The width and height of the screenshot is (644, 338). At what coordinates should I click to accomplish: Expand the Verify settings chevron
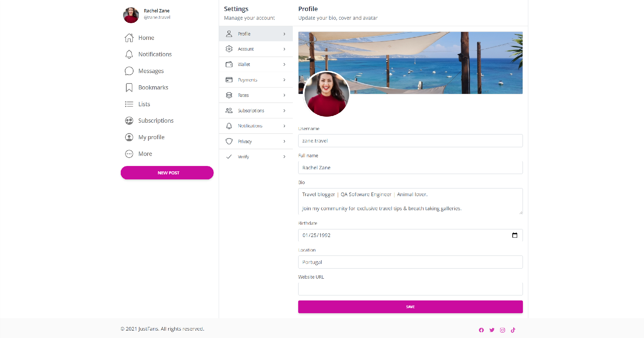point(284,157)
